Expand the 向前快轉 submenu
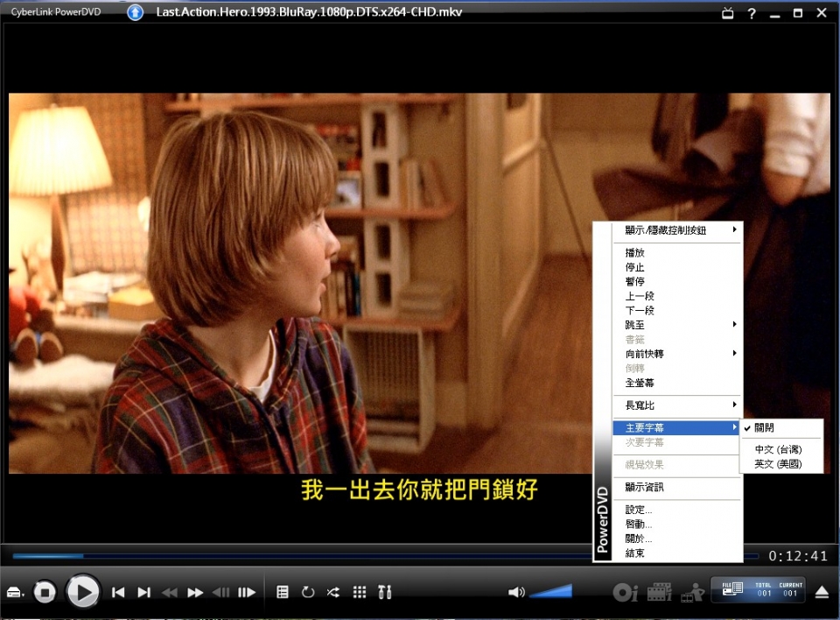 665,353
